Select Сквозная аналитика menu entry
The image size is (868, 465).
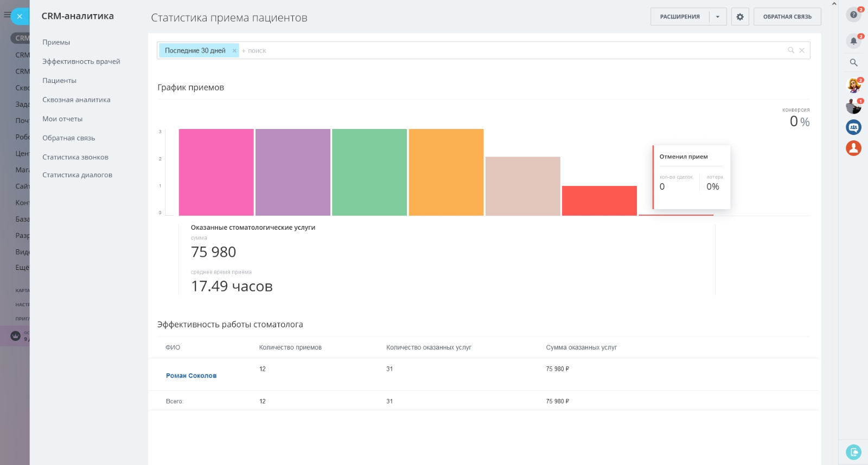76,100
